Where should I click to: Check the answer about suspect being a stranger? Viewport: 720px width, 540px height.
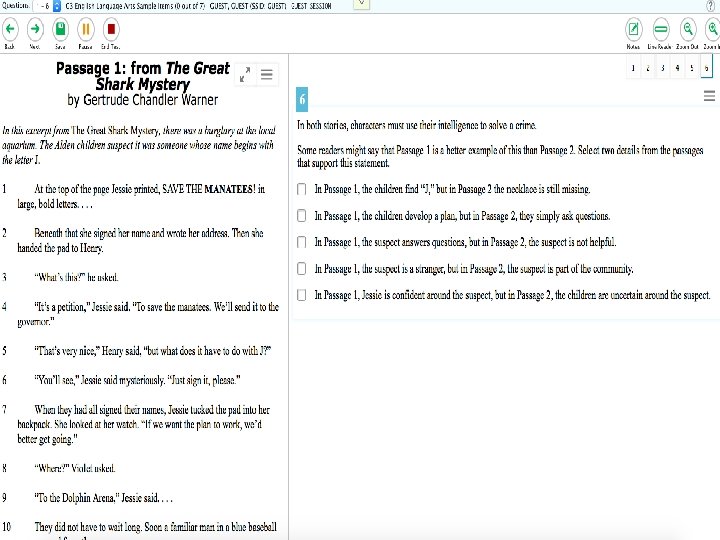302,269
